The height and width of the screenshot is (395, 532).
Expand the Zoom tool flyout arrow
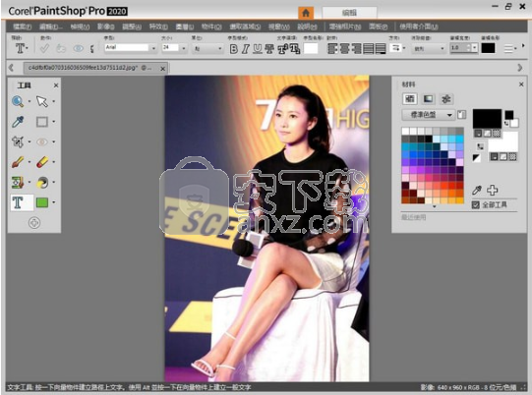point(30,101)
